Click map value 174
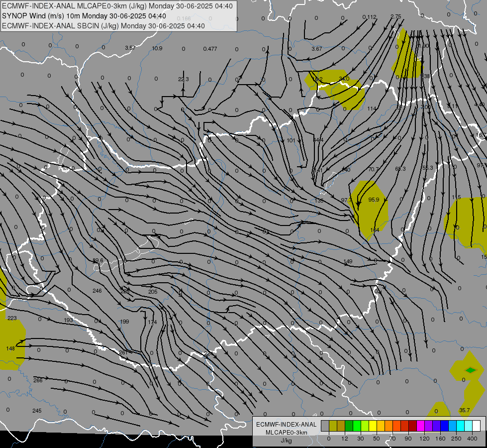This screenshot has height=448, width=487. (x=153, y=322)
